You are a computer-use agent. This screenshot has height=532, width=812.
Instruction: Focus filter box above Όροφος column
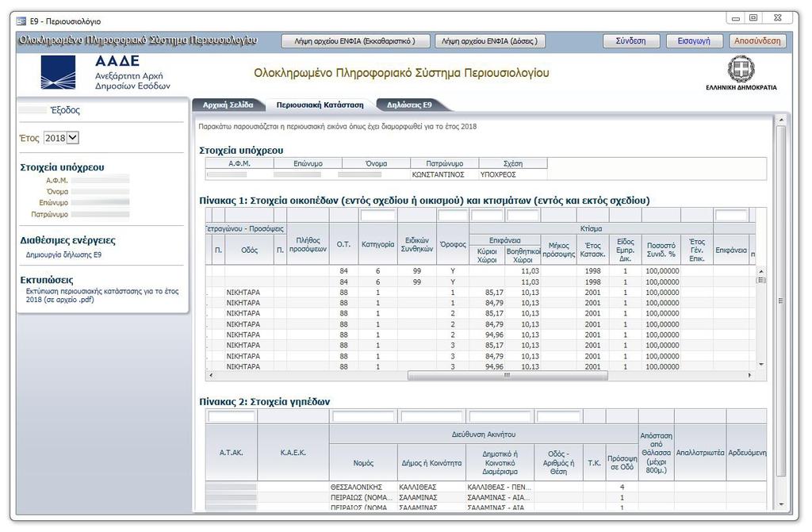tap(453, 215)
